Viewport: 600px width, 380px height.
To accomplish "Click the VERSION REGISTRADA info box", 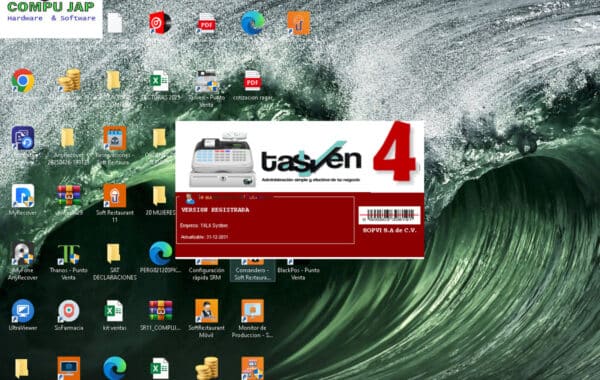I will click(265, 220).
